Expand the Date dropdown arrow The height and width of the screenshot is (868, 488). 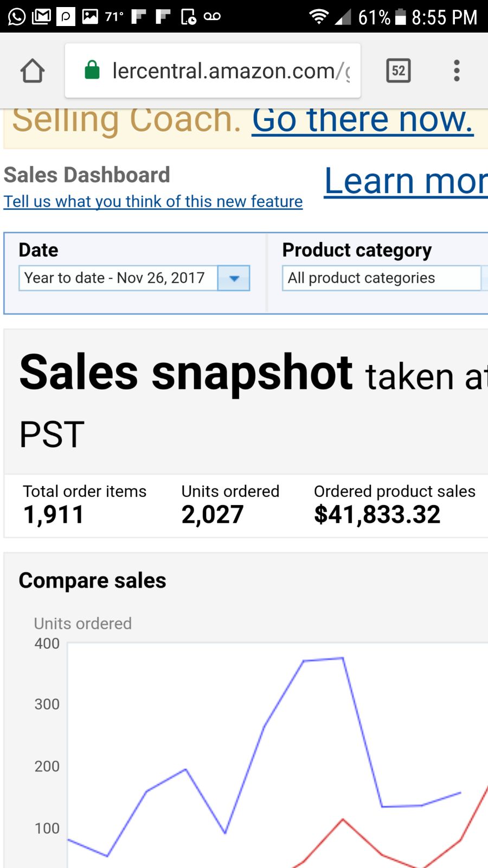coord(234,278)
